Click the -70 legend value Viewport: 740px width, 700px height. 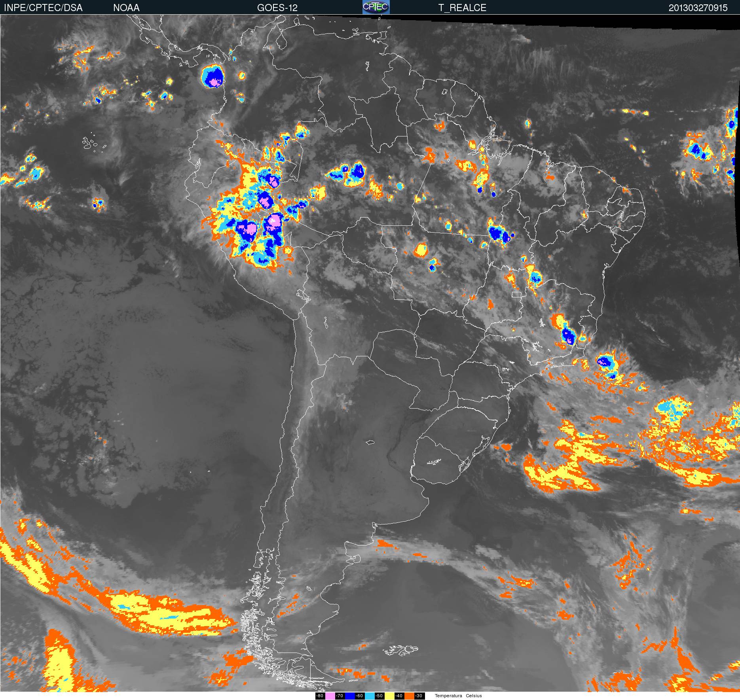pos(340,696)
